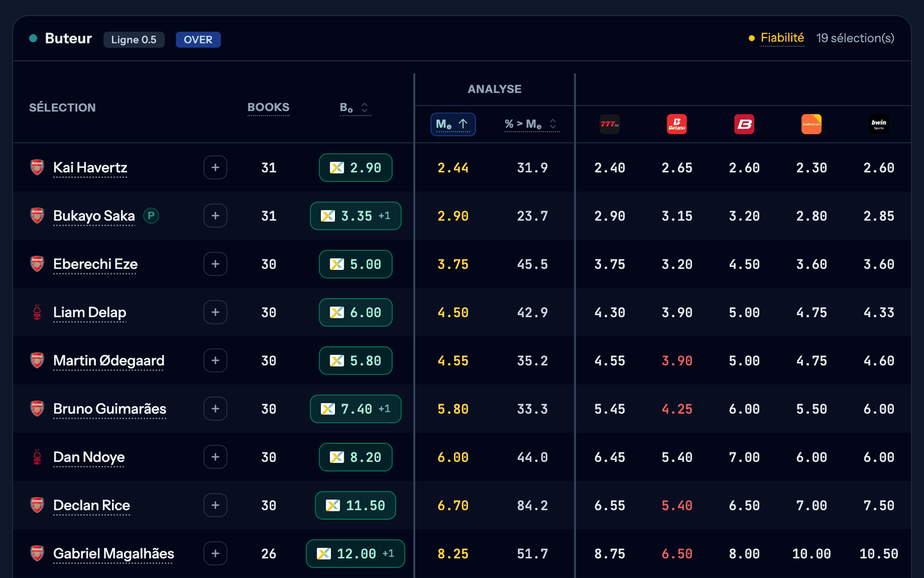
Task: Add Declan Rice with the plus button
Action: [215, 505]
